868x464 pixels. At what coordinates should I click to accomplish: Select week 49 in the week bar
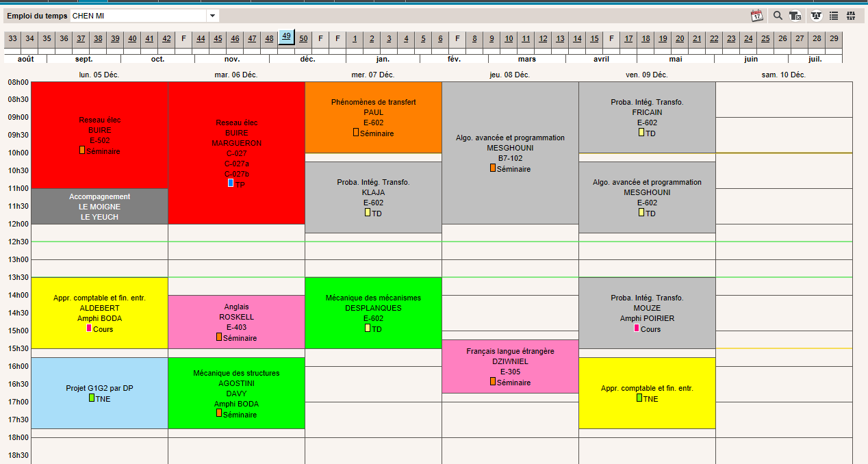pos(286,37)
